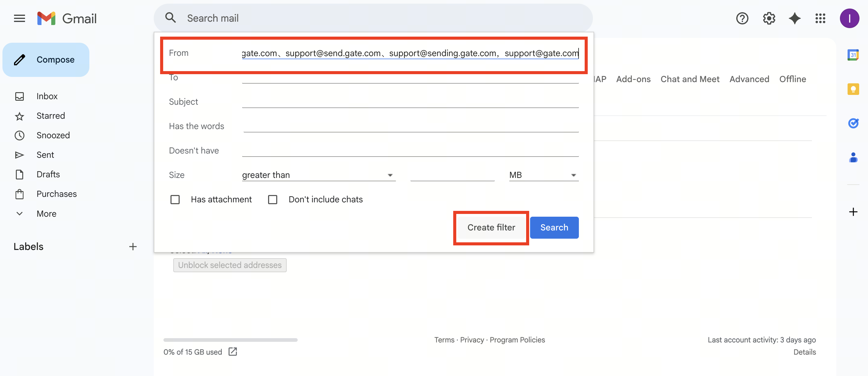Open Google Keep side panel
The height and width of the screenshot is (376, 868).
[x=853, y=89]
